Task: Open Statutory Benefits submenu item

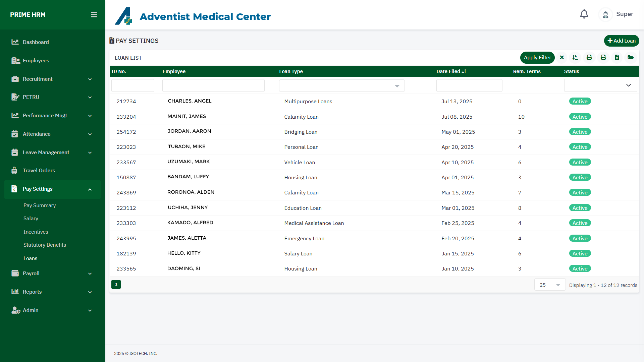Action: [45, 245]
